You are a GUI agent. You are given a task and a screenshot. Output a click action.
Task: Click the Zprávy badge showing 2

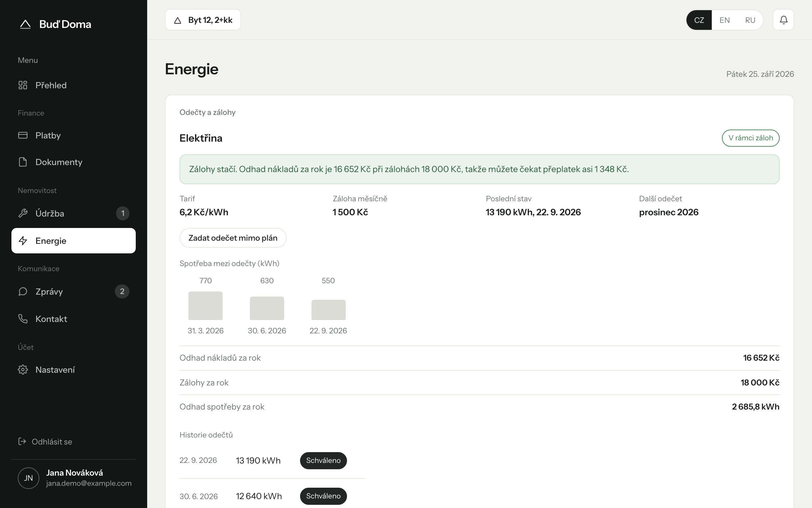122,291
